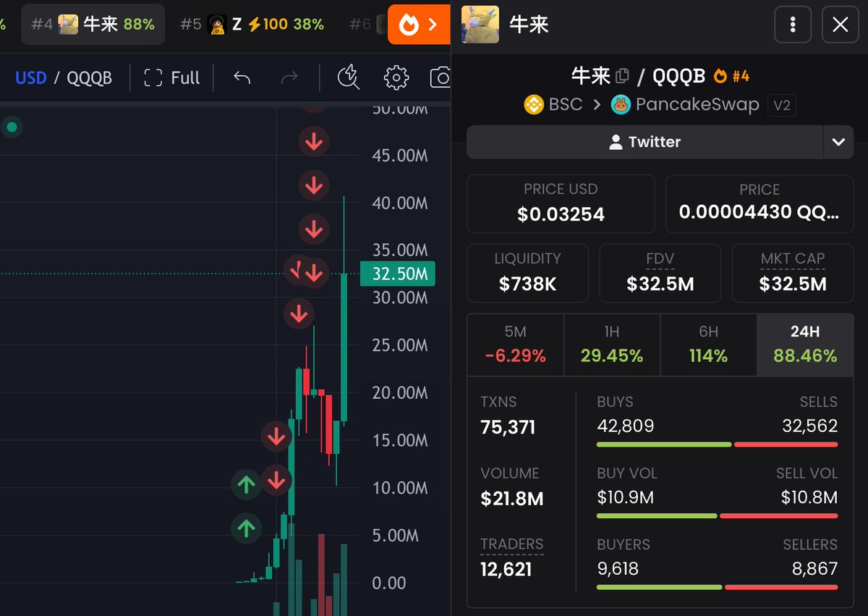The image size is (868, 616).
Task: Select the 1H timeframe tab
Action: pos(612,345)
